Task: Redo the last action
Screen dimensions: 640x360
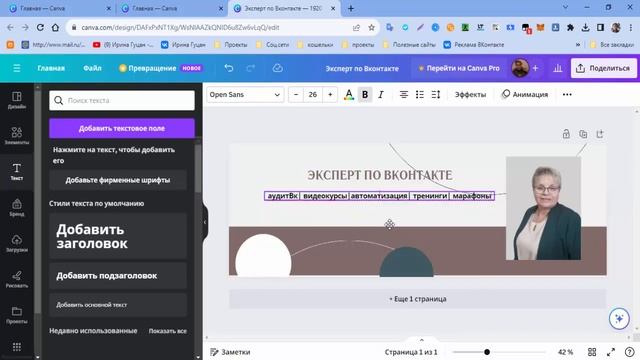Action: tap(251, 68)
